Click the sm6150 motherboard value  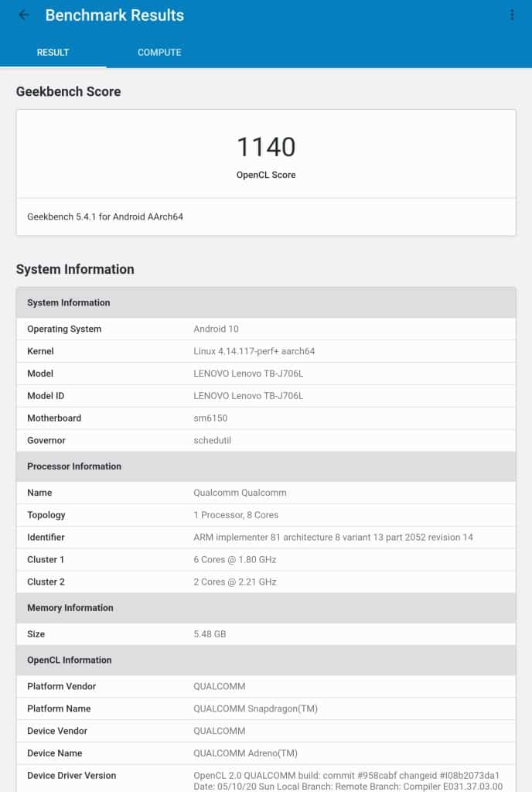tap(210, 418)
